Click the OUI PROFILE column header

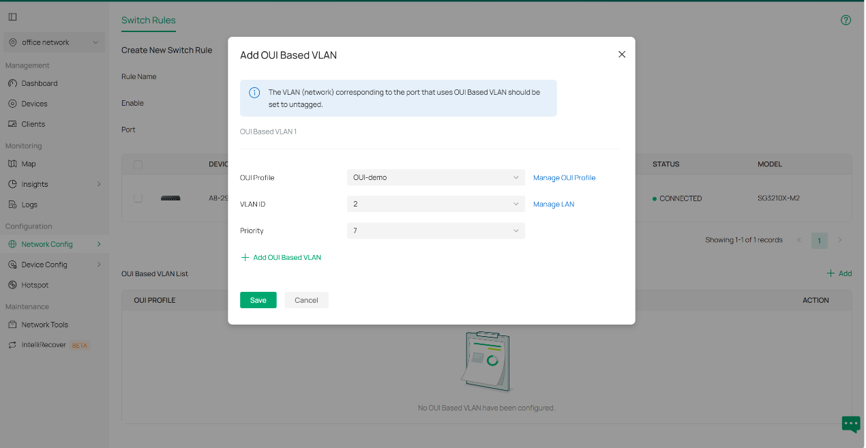pyautogui.click(x=155, y=301)
